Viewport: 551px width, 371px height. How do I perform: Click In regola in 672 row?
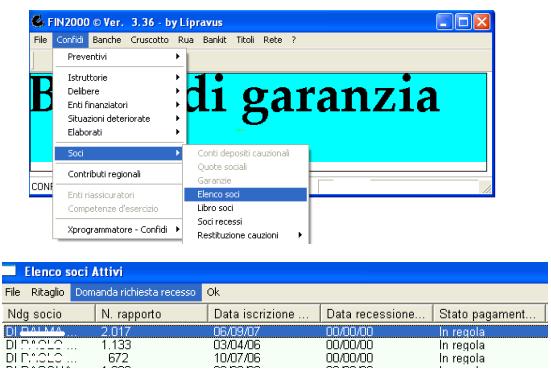pos(461,358)
